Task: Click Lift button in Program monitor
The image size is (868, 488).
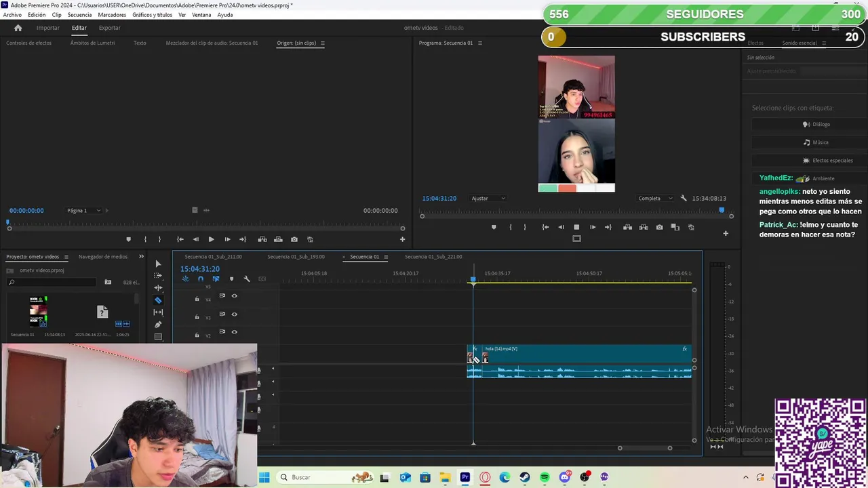Action: click(x=628, y=227)
